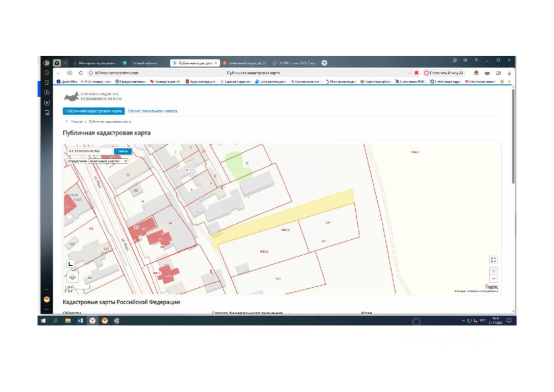Viewport: 554px width, 392px height.
Task: Zoom in the map with plus button
Action: [x=493, y=271]
